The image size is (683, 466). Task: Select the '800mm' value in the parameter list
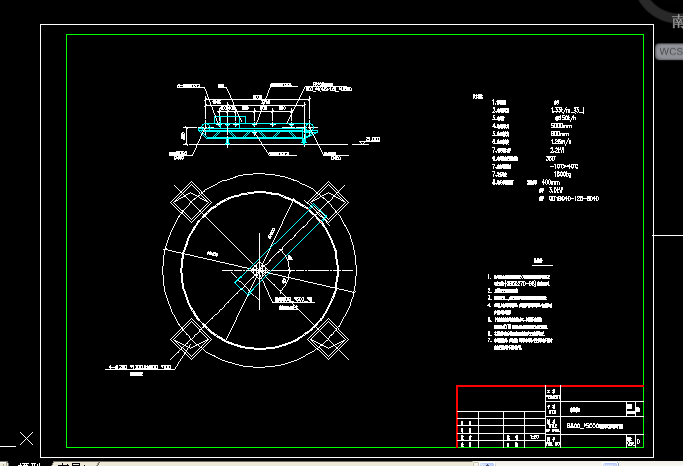(x=560, y=134)
